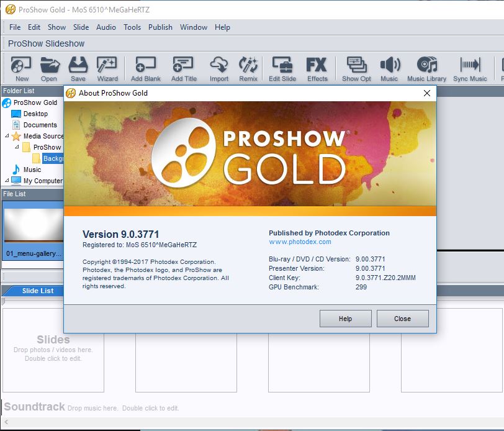The image size is (504, 431).
Task: Click ProShow Gold root folder icon
Action: tap(6, 103)
